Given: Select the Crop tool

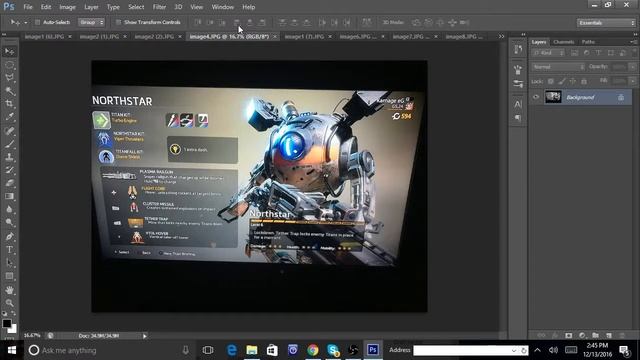Looking at the screenshot, I should coord(9,104).
